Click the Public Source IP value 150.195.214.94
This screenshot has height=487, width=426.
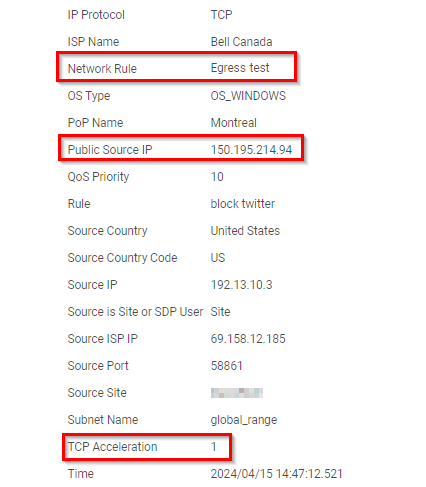[251, 150]
